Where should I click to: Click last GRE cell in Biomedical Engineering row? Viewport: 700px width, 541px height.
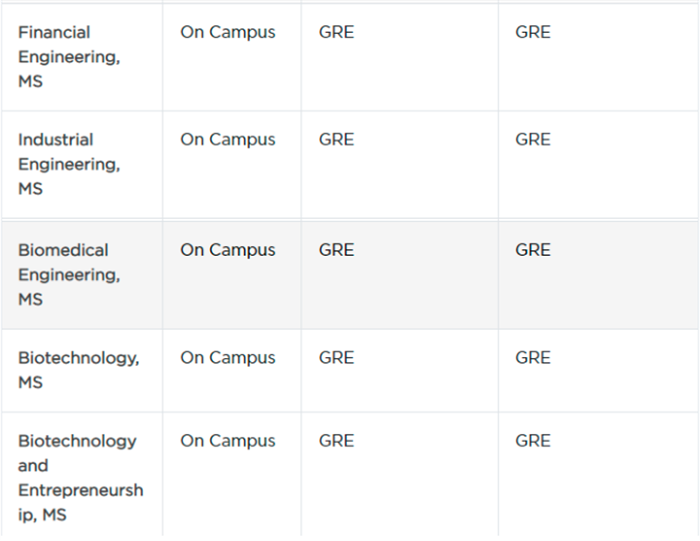[533, 250]
